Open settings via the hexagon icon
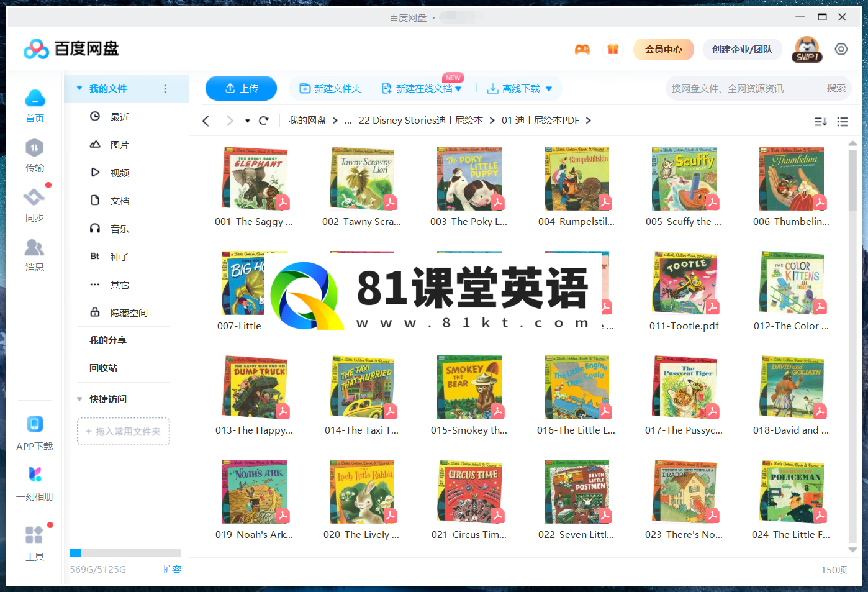This screenshot has height=592, width=868. click(841, 49)
